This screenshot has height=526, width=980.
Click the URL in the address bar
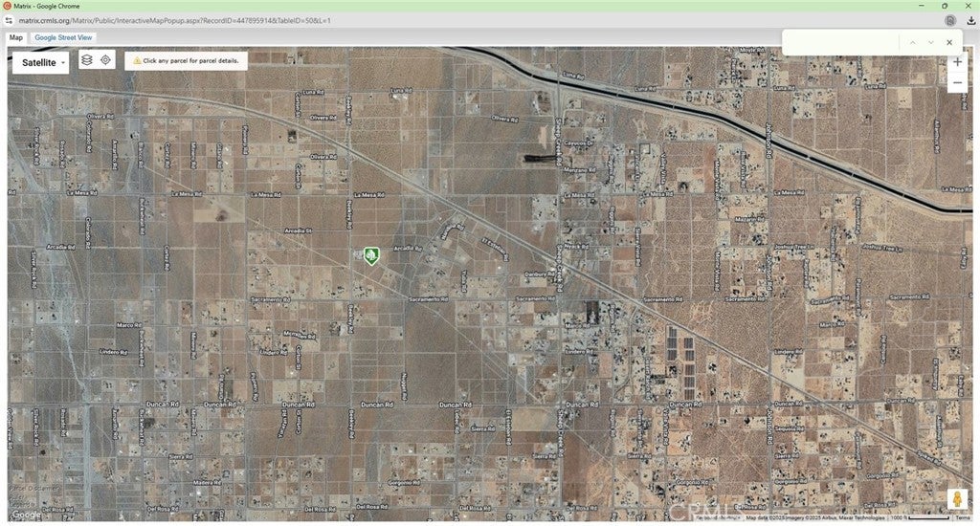[172, 20]
